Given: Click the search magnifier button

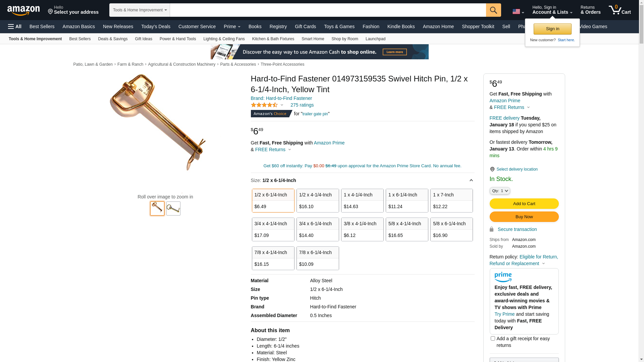Looking at the screenshot, I should [x=493, y=10].
